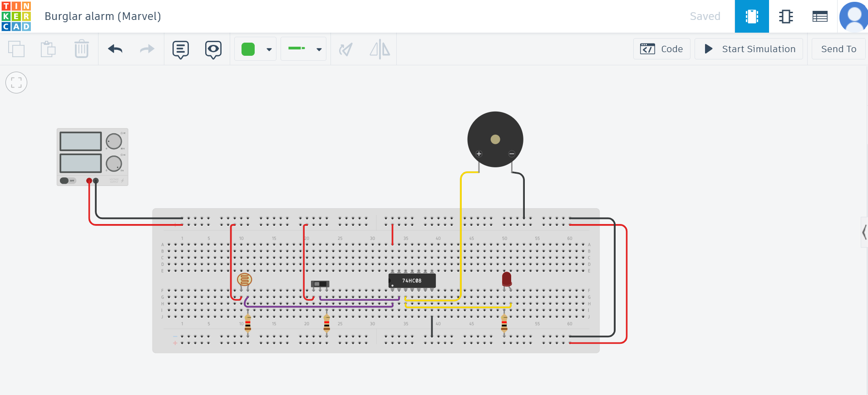Undo the last action
868x395 pixels.
[115, 49]
